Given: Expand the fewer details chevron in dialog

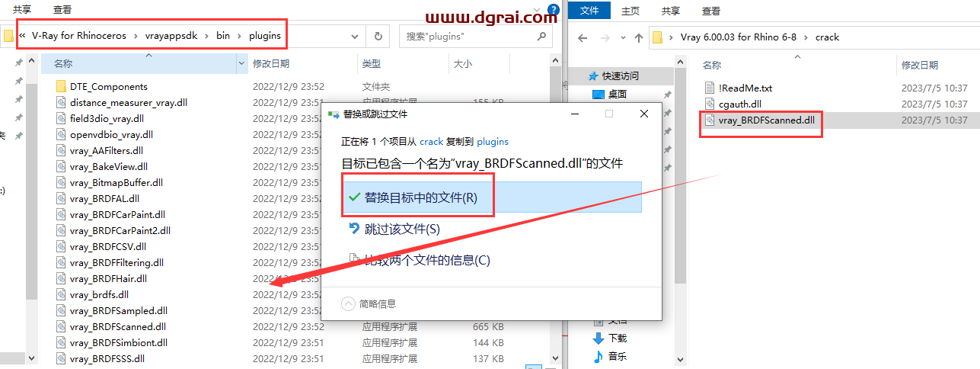Looking at the screenshot, I should [349, 303].
